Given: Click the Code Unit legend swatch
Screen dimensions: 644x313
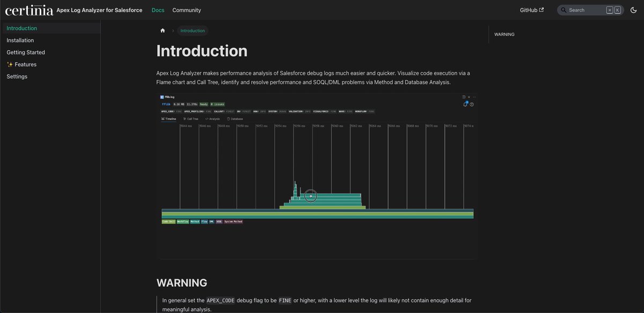Looking at the screenshot, I should tap(169, 221).
